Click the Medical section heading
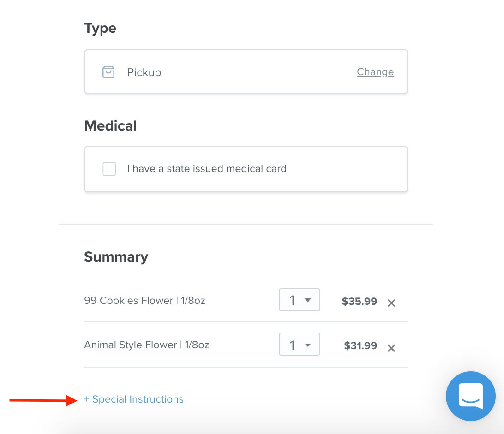Screen dimensions: 504x434 coord(110,126)
